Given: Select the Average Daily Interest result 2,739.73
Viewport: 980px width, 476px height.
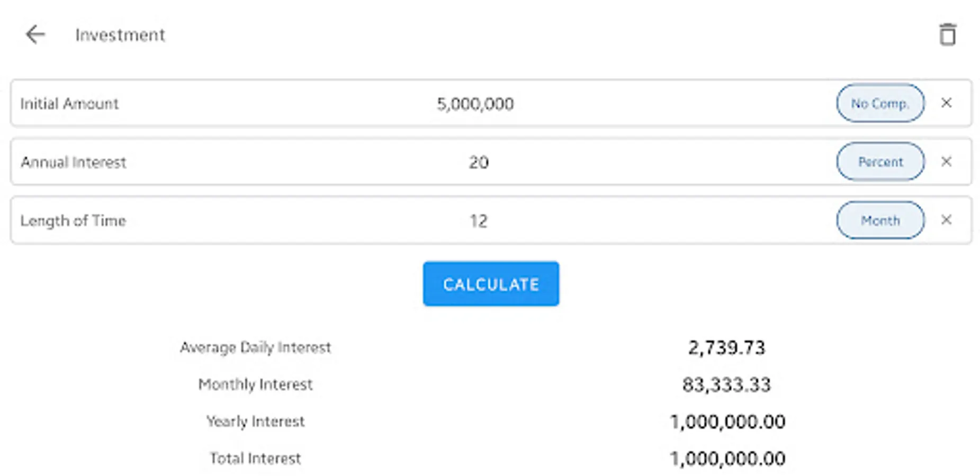Looking at the screenshot, I should (x=726, y=347).
